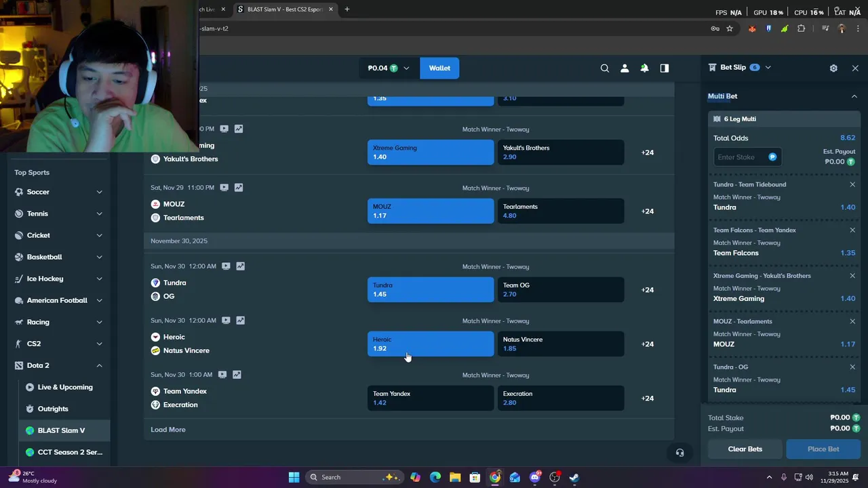This screenshot has width=868, height=488.
Task: Open the Wallet
Action: click(x=439, y=68)
